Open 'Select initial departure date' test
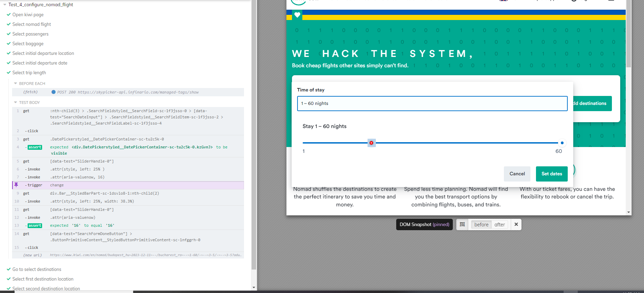644x293 pixels. click(40, 63)
